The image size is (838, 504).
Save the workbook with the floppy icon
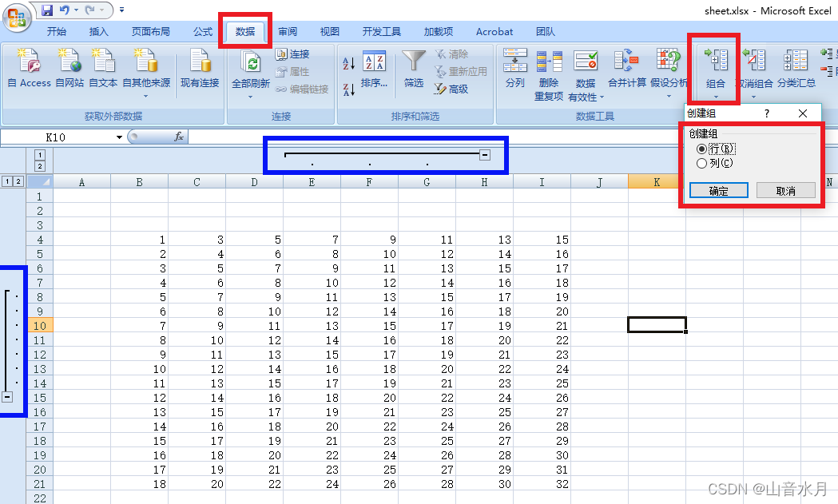coord(47,10)
